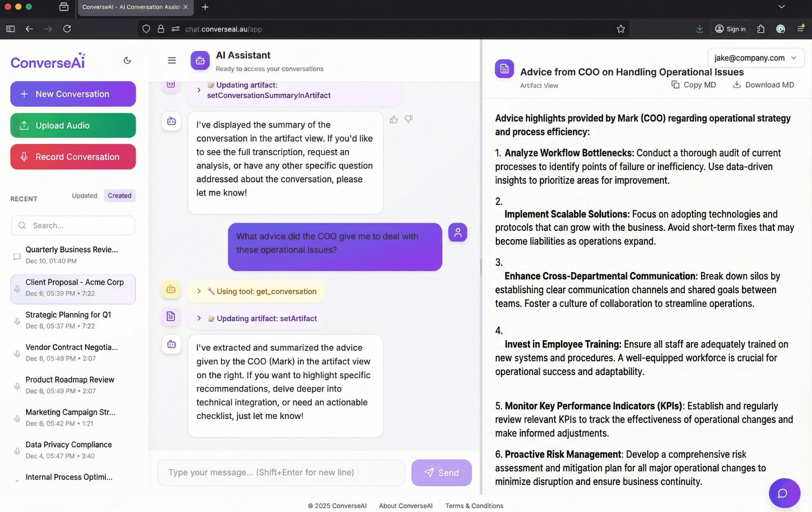Toggle dark mode with the moon icon
812x512 pixels.
click(x=127, y=61)
